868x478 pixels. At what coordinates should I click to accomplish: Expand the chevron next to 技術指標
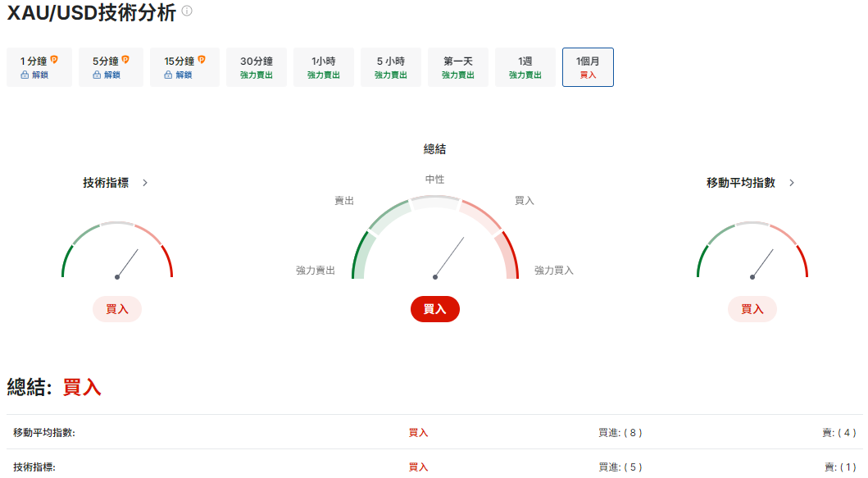pos(145,183)
